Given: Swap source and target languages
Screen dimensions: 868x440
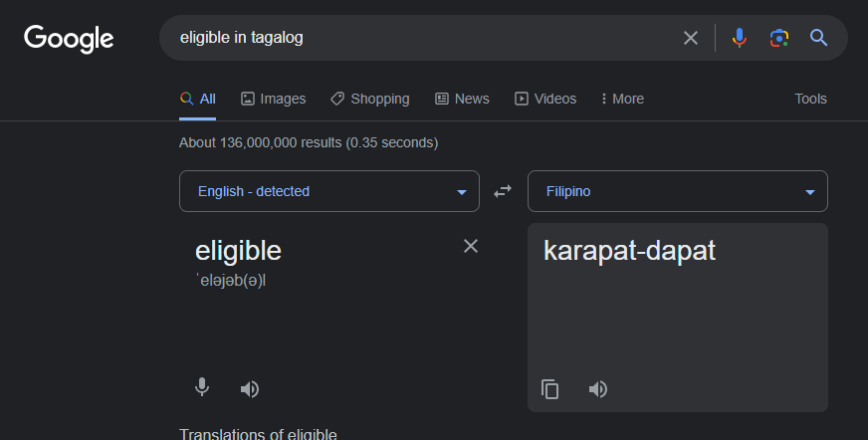Looking at the screenshot, I should click(503, 191).
